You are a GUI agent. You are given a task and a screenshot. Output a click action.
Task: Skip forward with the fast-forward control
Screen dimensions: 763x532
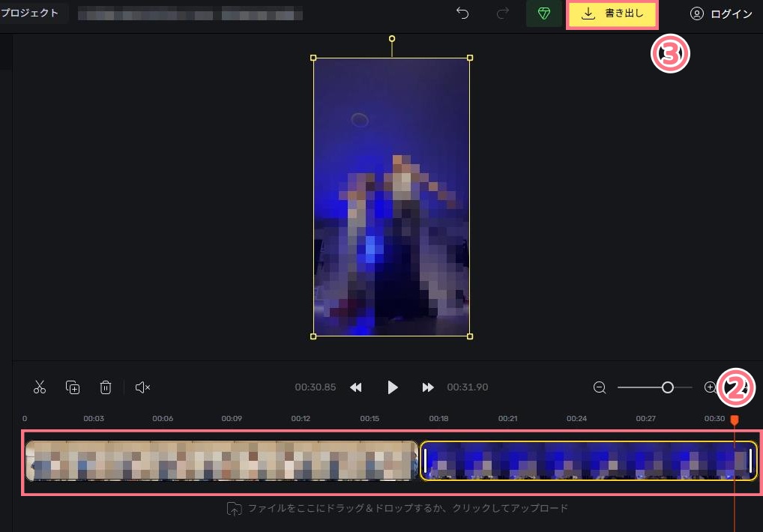[x=428, y=387]
